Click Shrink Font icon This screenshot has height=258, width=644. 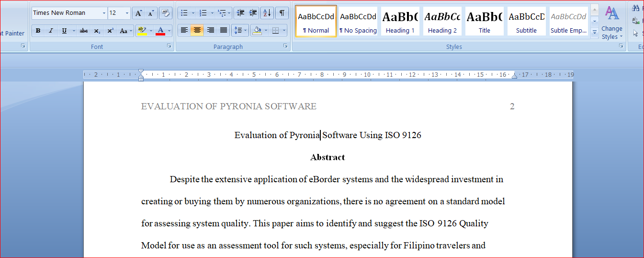pyautogui.click(x=151, y=13)
